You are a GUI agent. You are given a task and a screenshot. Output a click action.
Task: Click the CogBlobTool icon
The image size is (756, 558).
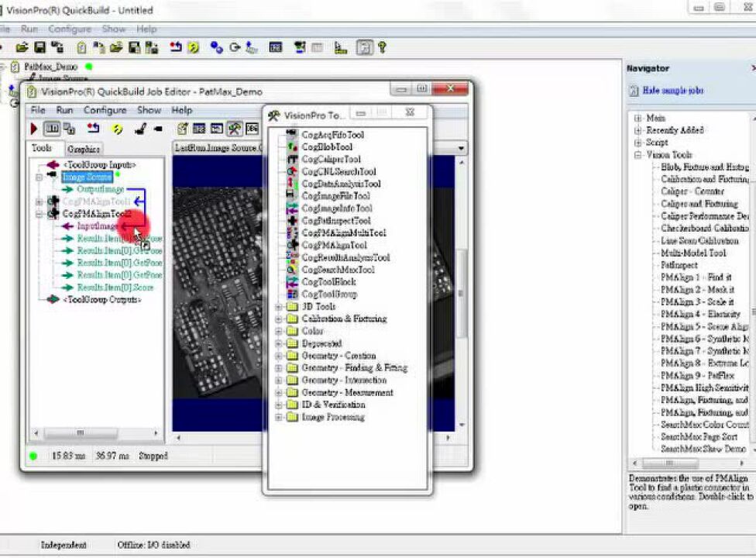pyautogui.click(x=292, y=146)
